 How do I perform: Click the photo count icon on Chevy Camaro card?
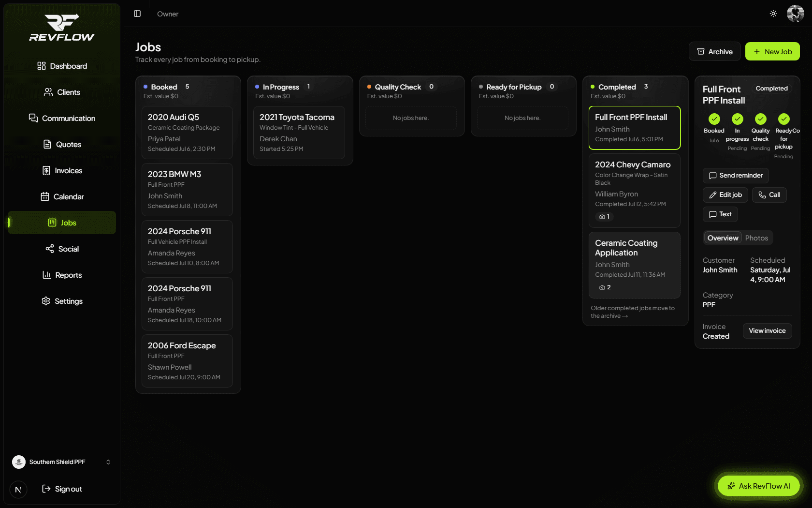tap(604, 217)
